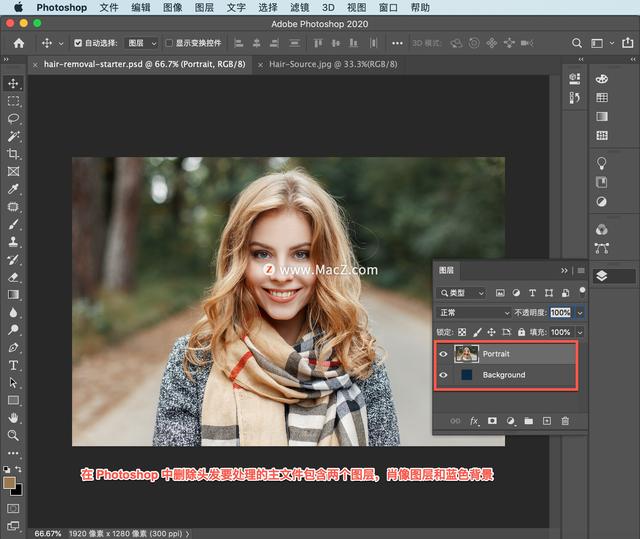Image resolution: width=640 pixels, height=539 pixels.
Task: Open the 滤镜 menu
Action: (x=297, y=7)
